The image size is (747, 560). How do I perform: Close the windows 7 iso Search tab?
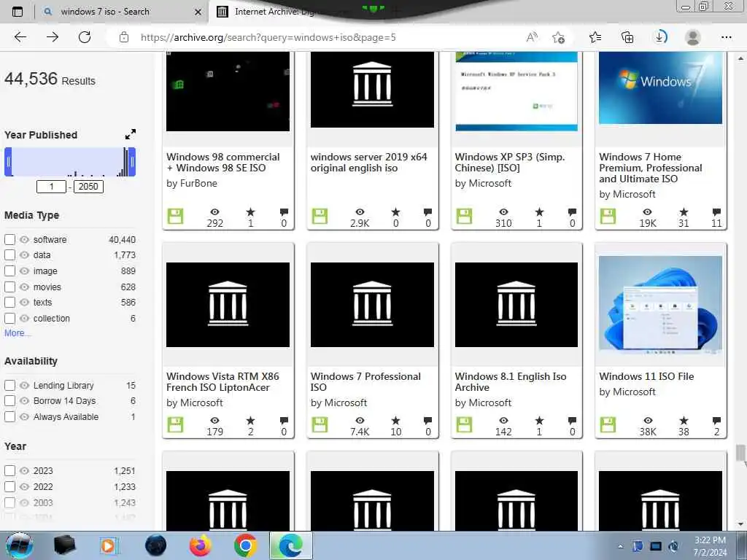(198, 12)
